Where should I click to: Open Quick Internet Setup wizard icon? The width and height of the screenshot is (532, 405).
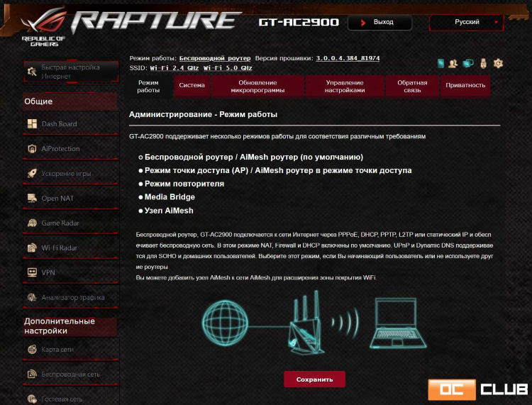[x=32, y=72]
